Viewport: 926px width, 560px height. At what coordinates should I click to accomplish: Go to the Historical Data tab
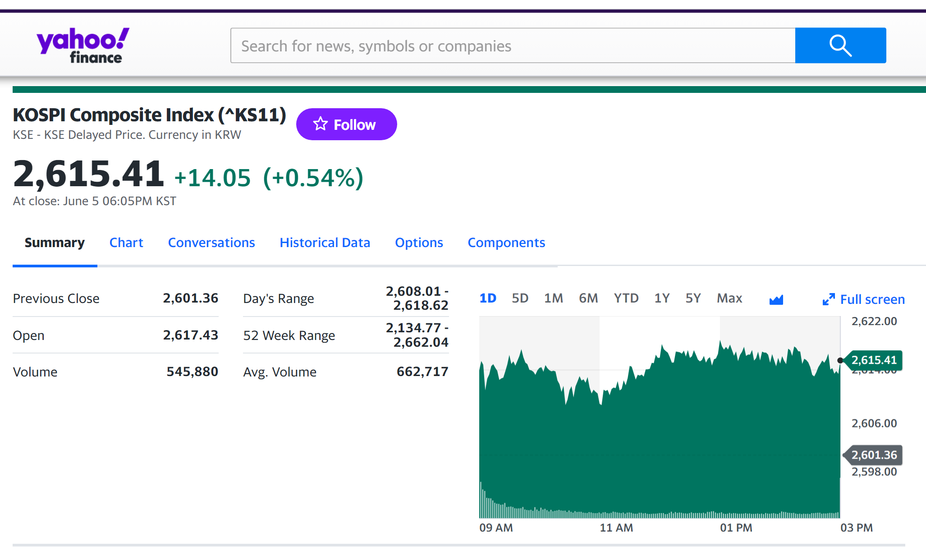(325, 243)
